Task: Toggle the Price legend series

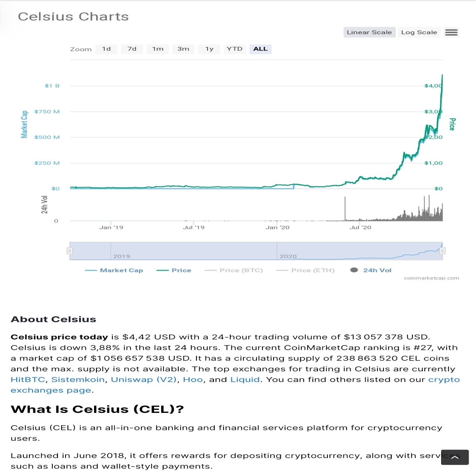Action: point(174,270)
